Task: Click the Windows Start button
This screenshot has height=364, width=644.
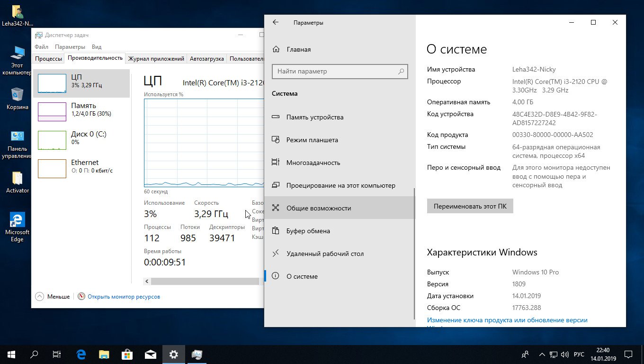Action: [x=11, y=354]
